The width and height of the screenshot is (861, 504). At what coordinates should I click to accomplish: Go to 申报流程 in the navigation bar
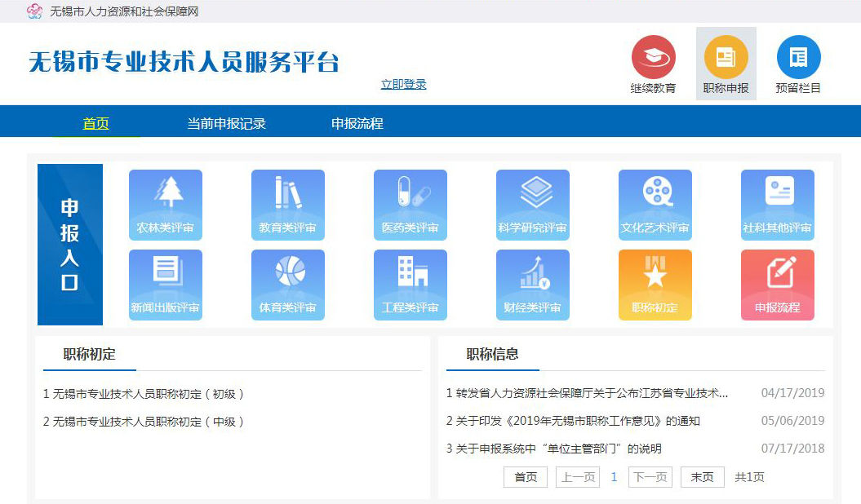(x=357, y=123)
